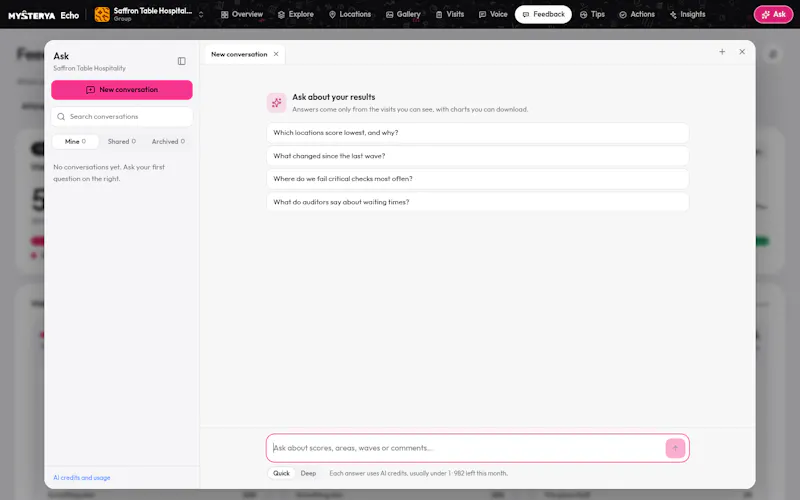Viewport: 800px width, 500px height.
Task: Select Deep answer mode
Action: pyautogui.click(x=308, y=473)
